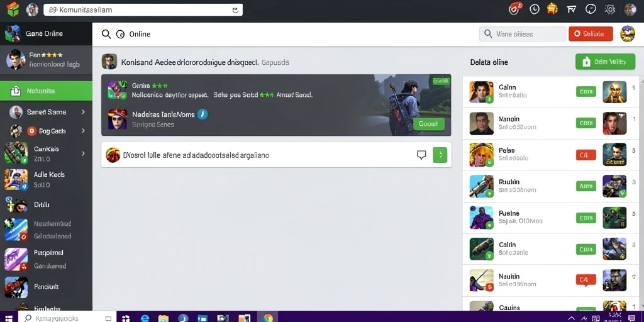The image size is (644, 322).
Task: Open the Adle Kecls game icon in sidebar
Action: 16,179
